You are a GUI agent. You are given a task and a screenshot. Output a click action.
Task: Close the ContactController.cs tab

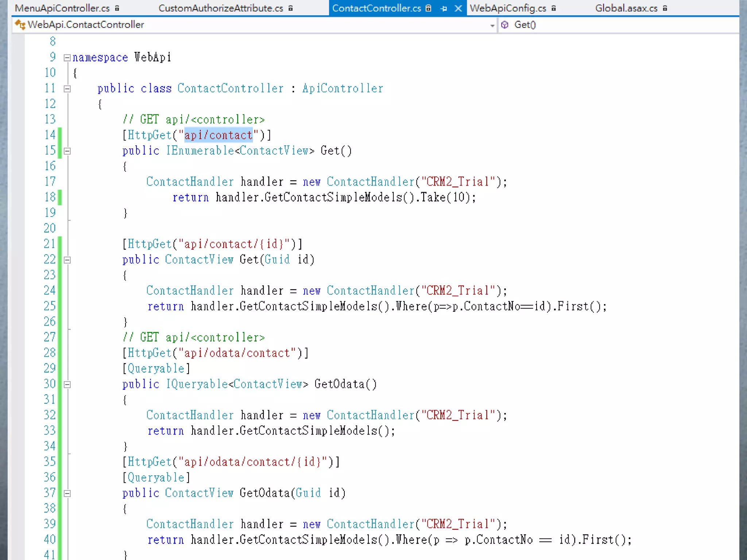coord(458,8)
